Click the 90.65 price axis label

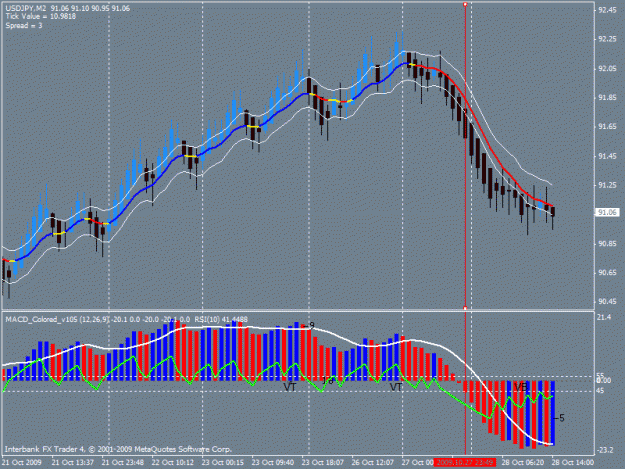pos(607,273)
